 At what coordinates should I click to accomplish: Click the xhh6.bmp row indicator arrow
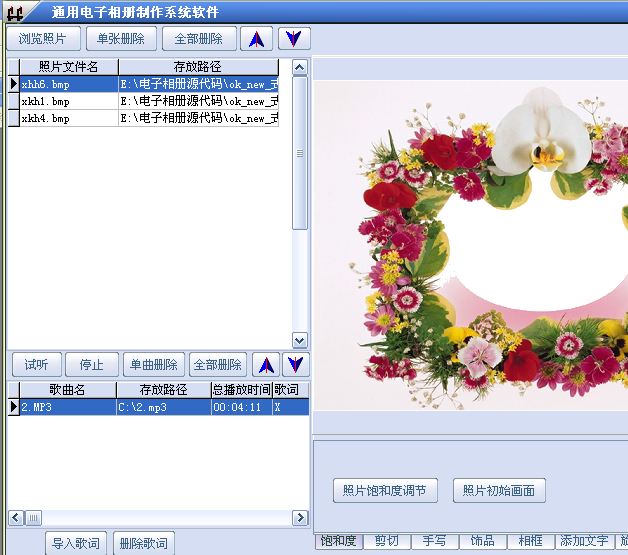tap(14, 84)
